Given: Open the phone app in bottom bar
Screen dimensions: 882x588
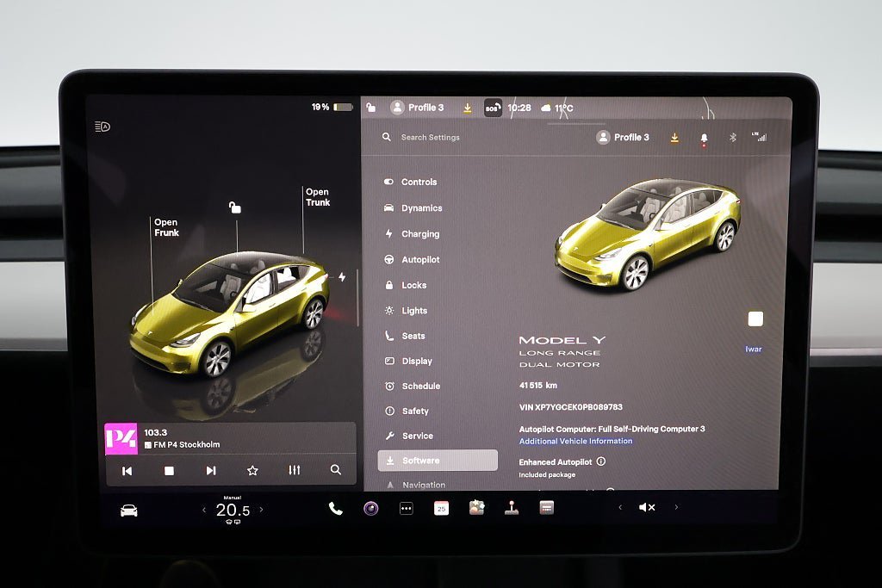Looking at the screenshot, I should (x=335, y=508).
